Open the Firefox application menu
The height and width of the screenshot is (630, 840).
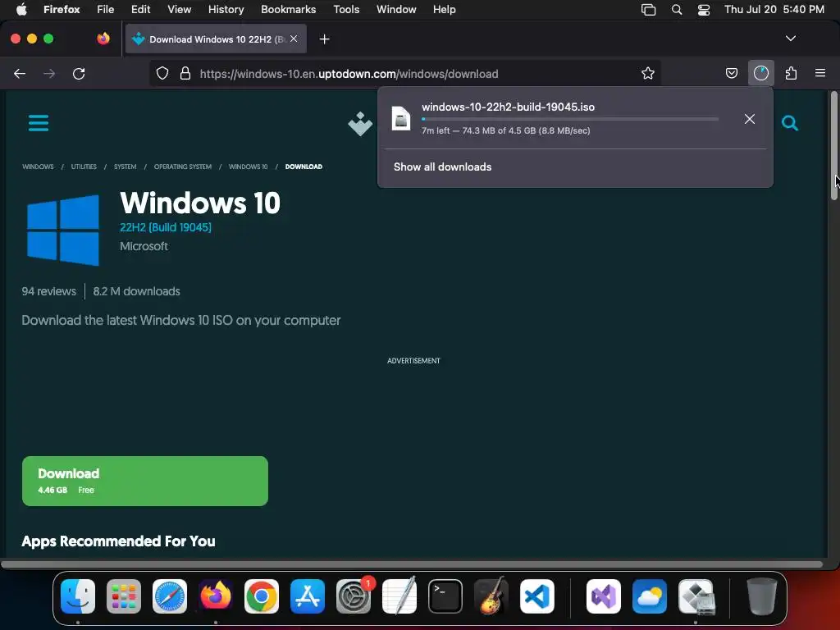(819, 73)
